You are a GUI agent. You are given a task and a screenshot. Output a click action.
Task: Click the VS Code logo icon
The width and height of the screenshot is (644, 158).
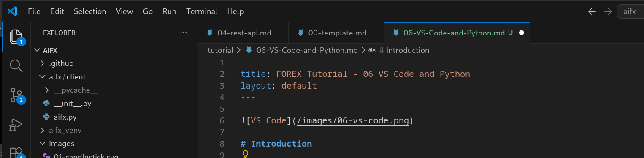tap(13, 11)
